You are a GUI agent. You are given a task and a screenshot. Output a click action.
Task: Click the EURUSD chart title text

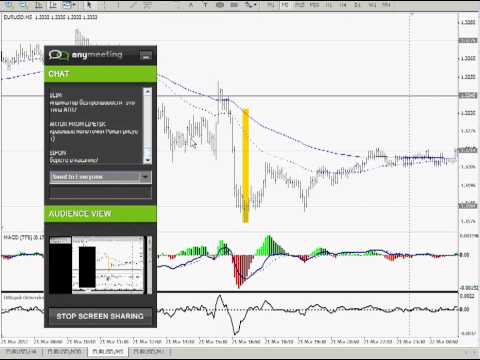51,17
